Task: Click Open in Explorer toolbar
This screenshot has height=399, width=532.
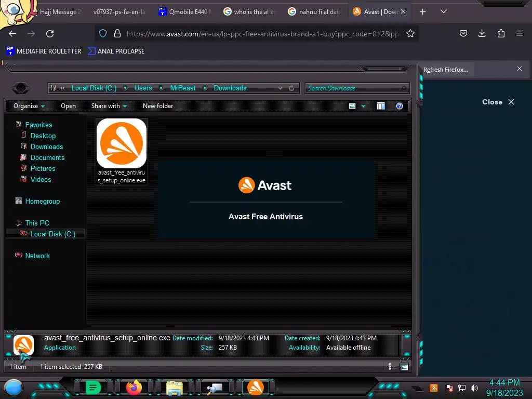Action: click(x=68, y=106)
